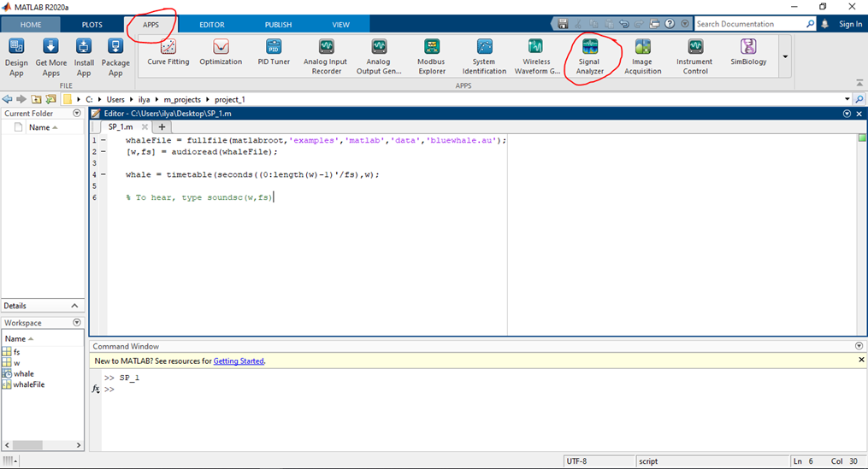
Task: Open the Wireless Waveform Generator app
Action: [536, 57]
